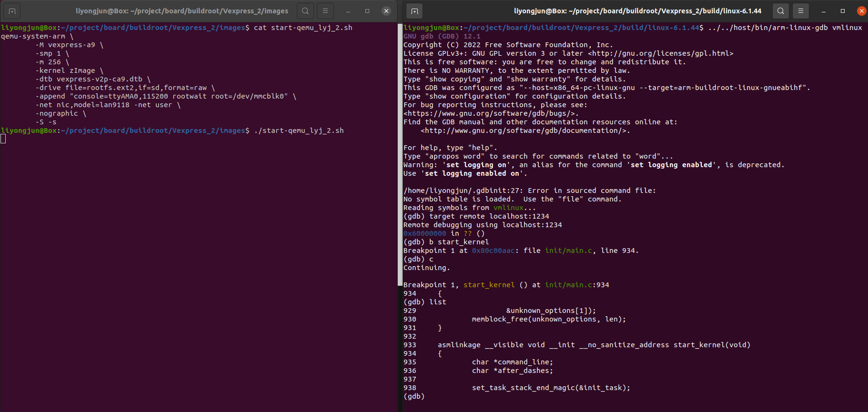Click 'vmlinux' in Reading symbols line
This screenshot has width=868, height=412.
click(508, 208)
